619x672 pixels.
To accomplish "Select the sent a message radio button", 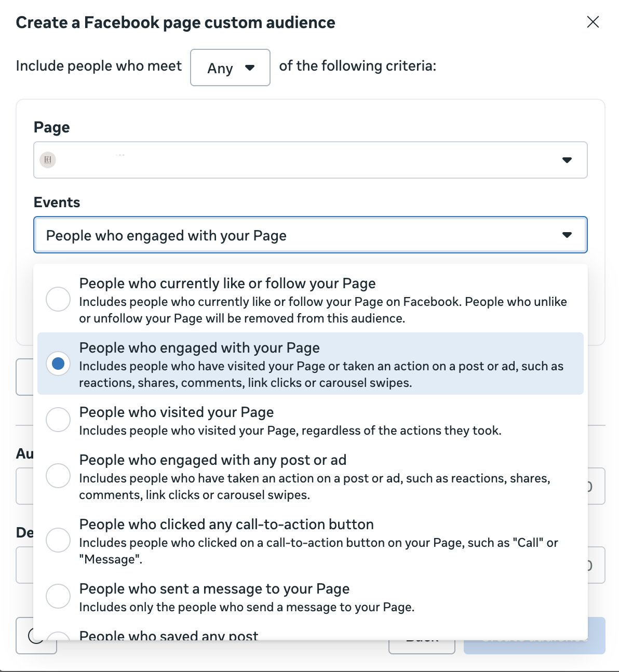I will 58,596.
